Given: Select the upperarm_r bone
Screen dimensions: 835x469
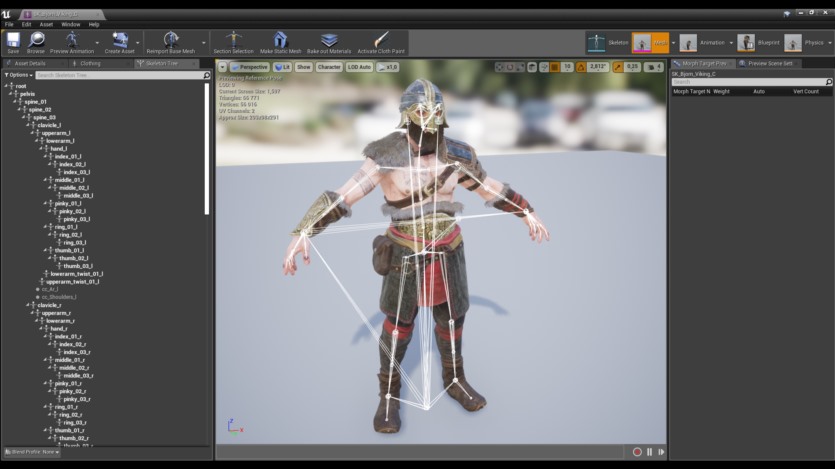Looking at the screenshot, I should [x=56, y=313].
